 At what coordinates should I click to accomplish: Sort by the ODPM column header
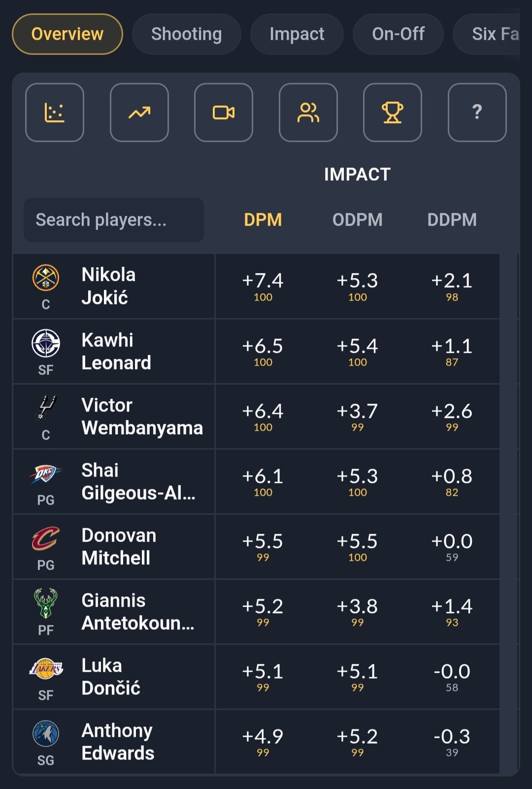click(358, 220)
